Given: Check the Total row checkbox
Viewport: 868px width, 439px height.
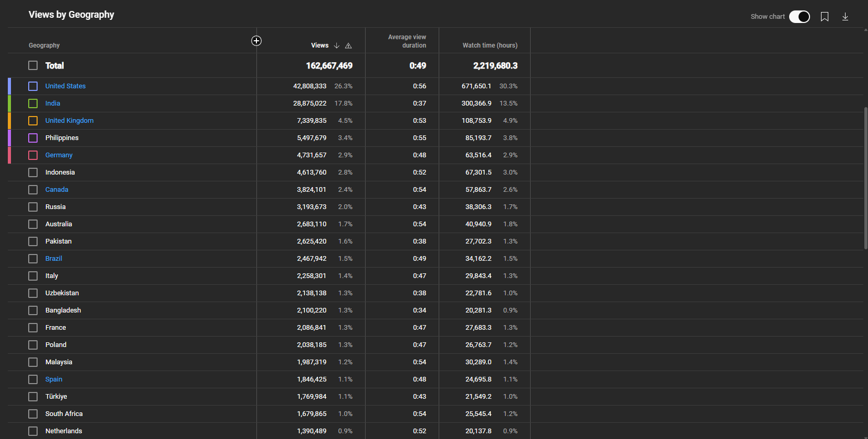Looking at the screenshot, I should pyautogui.click(x=33, y=65).
